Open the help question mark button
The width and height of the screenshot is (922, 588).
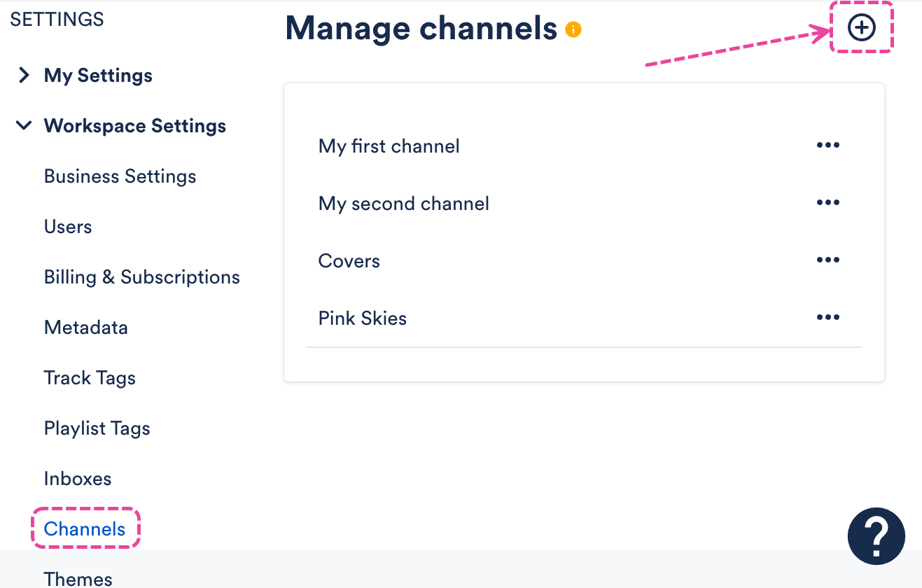876,536
